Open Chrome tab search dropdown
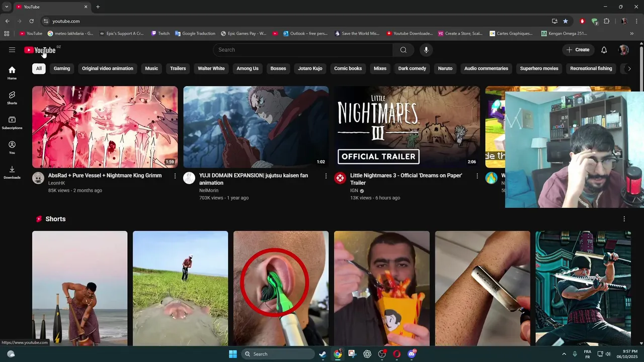This screenshot has width=644, height=362. coord(7,7)
